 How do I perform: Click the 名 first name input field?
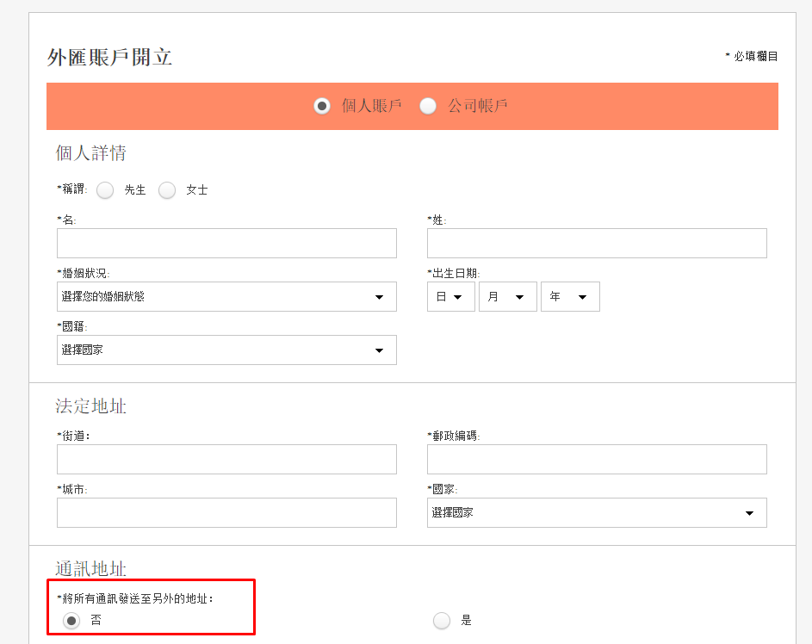tap(226, 244)
